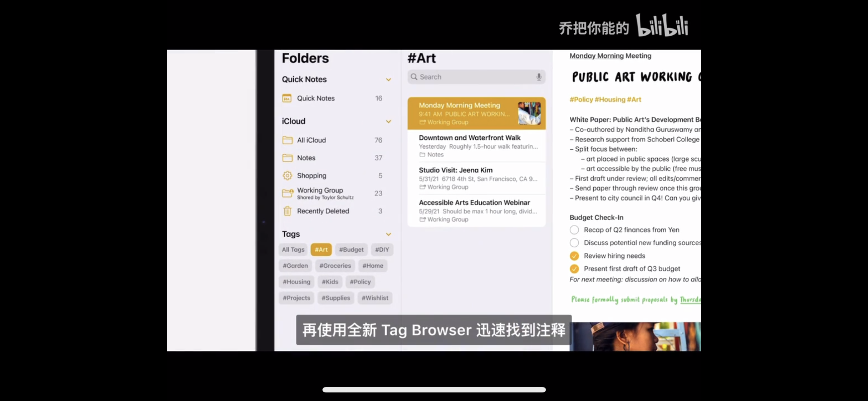The width and height of the screenshot is (868, 401).
Task: Collapse the Tags section chevron
Action: (388, 234)
